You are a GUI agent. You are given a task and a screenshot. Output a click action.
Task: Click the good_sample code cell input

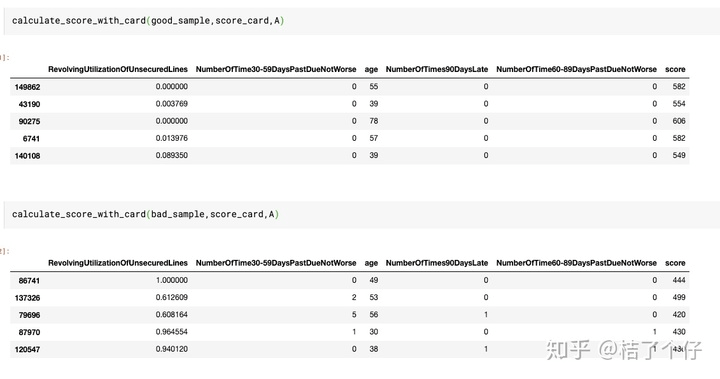point(362,21)
